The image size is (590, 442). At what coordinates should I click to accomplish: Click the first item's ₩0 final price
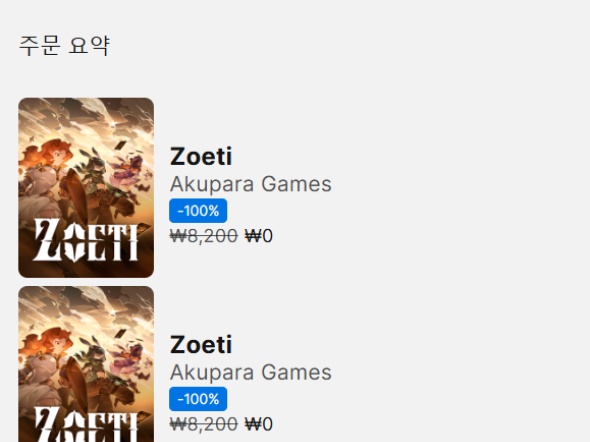click(x=259, y=236)
